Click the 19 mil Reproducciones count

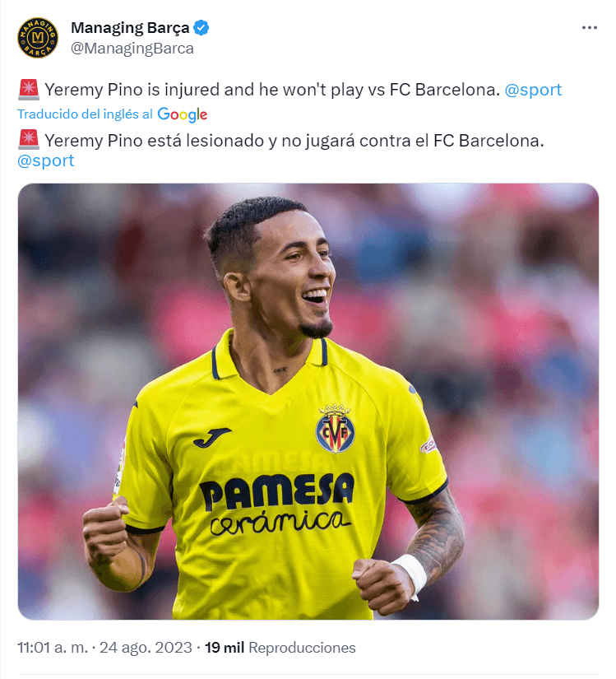280,648
